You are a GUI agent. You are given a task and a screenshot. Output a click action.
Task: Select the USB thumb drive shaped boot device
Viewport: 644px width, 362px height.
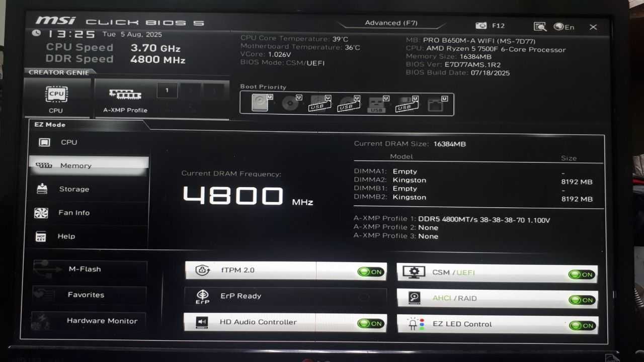[377, 104]
